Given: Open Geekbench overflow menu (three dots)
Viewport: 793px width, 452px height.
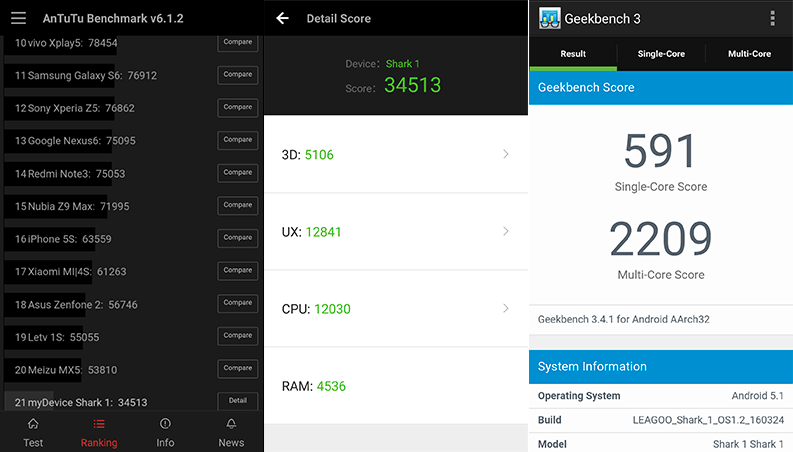Looking at the screenshot, I should click(772, 18).
